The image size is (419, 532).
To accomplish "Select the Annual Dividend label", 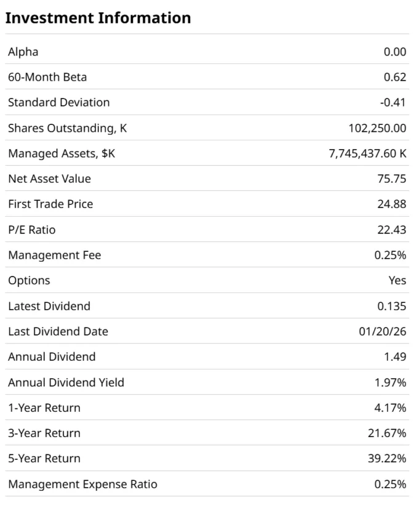I will pos(52,357).
